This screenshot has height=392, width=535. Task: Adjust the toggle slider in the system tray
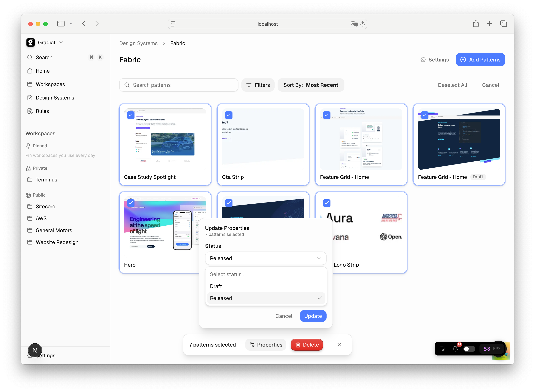(469, 349)
